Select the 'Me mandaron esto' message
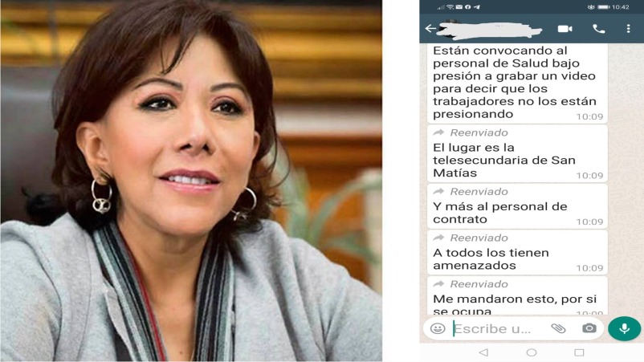The width and height of the screenshot is (644, 362). (517, 296)
